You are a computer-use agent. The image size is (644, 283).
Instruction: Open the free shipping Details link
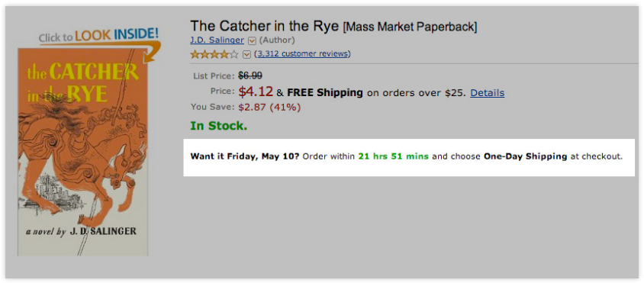487,93
